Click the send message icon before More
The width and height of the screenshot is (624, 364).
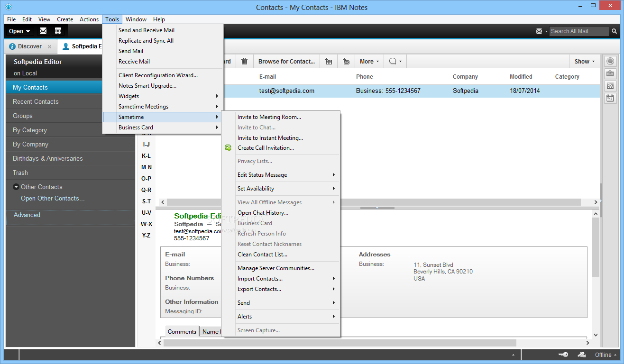coord(346,61)
